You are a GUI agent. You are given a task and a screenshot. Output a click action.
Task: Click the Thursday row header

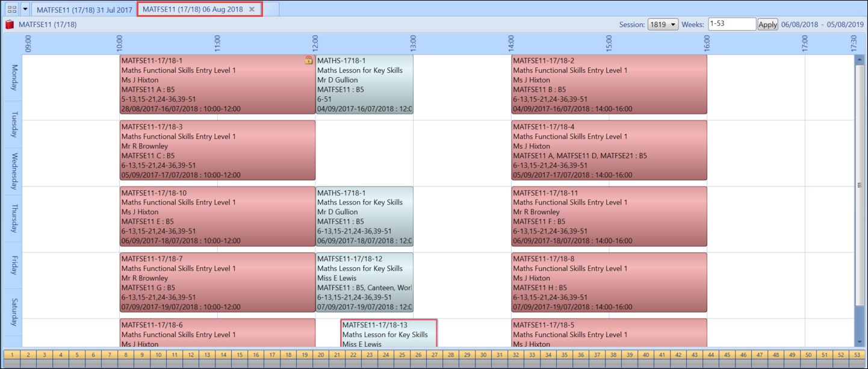14,219
